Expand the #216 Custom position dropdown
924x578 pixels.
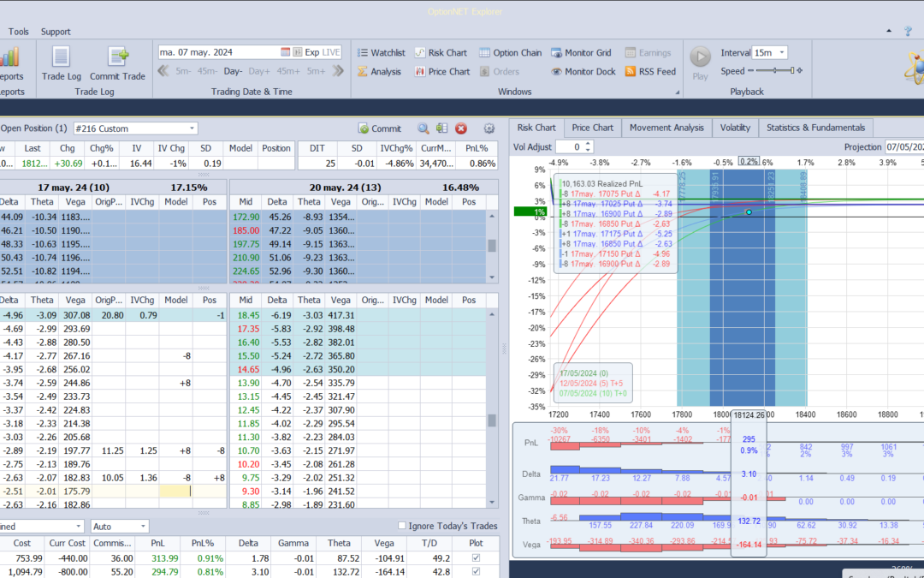192,128
